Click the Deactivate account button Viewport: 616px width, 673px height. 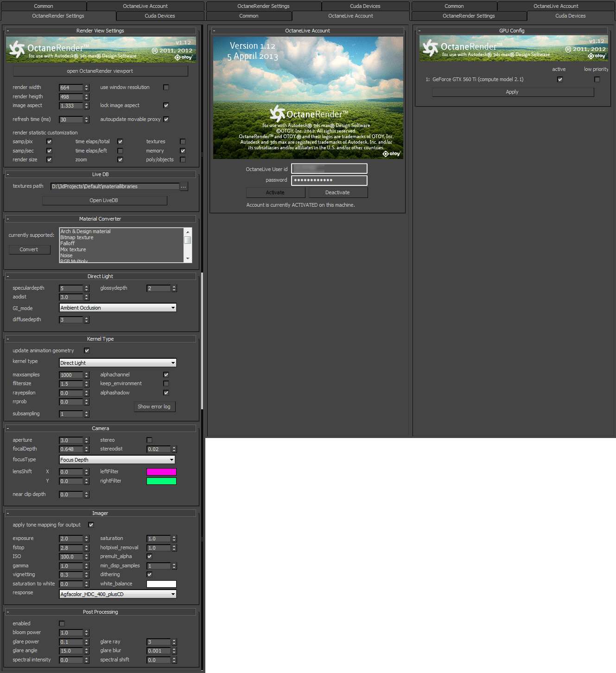338,192
